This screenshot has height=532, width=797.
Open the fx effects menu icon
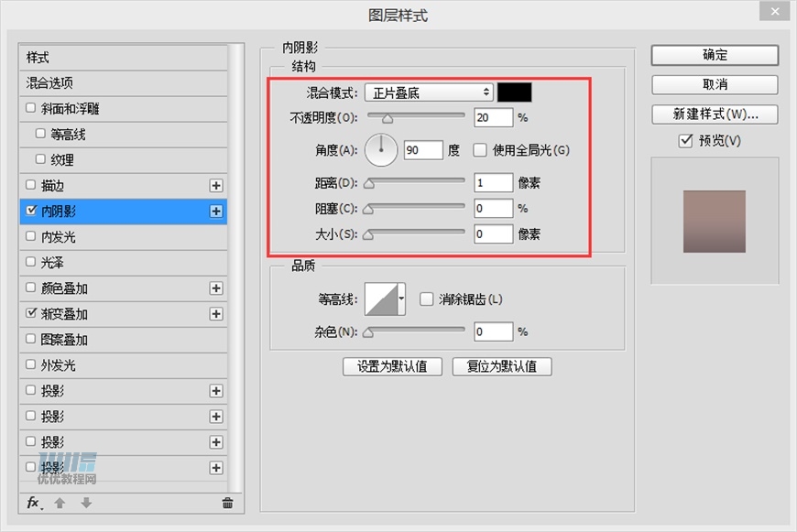point(34,503)
